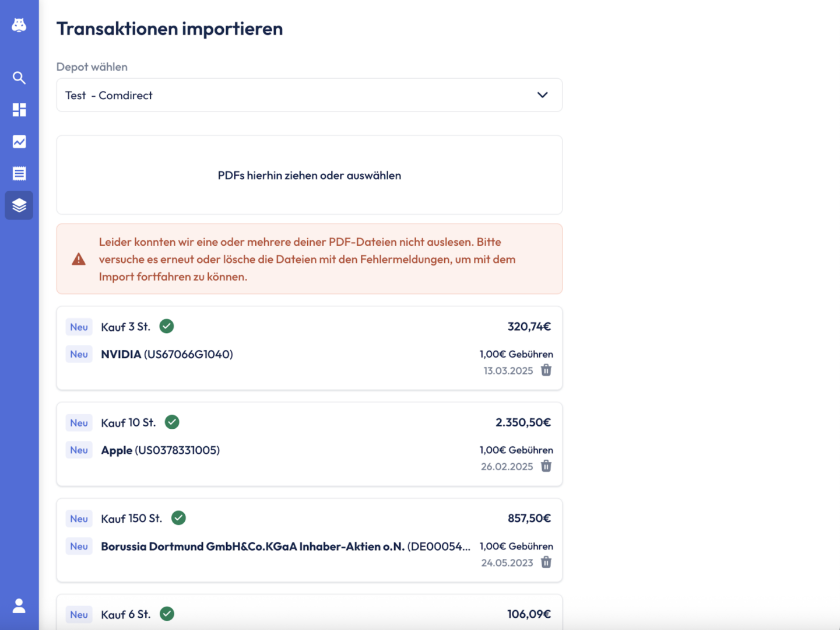Click the hippo logo in the sidebar
Image resolution: width=840 pixels, height=630 pixels.
pyautogui.click(x=19, y=25)
